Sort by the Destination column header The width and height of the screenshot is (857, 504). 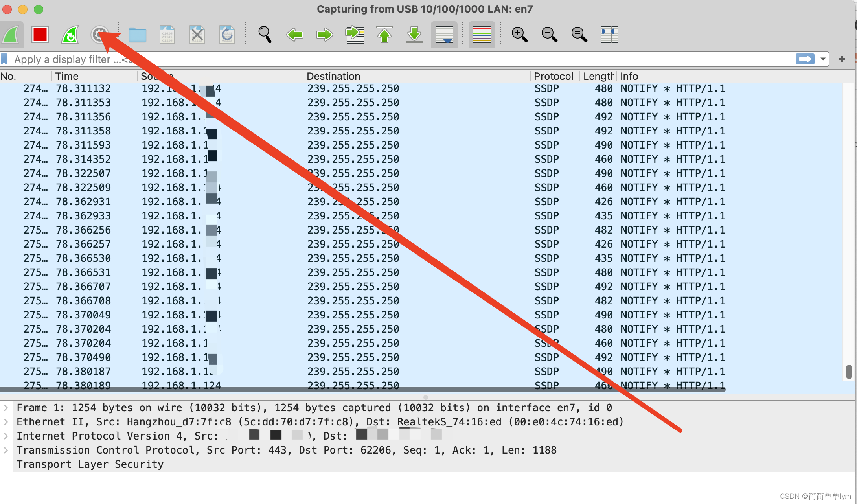click(417, 76)
